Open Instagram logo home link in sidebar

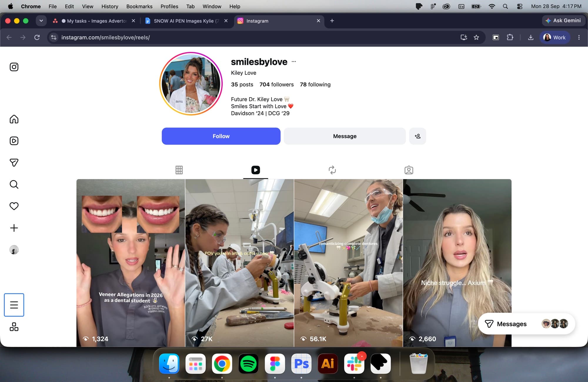tap(14, 67)
